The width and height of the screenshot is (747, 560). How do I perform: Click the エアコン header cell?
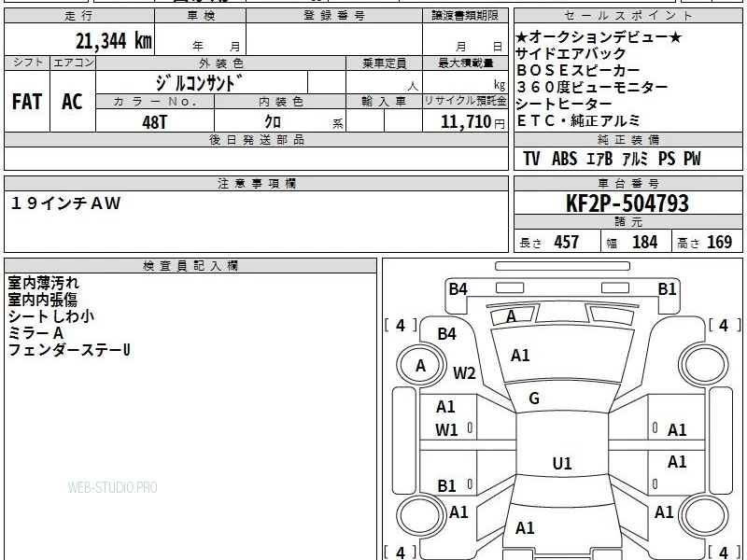click(x=73, y=63)
